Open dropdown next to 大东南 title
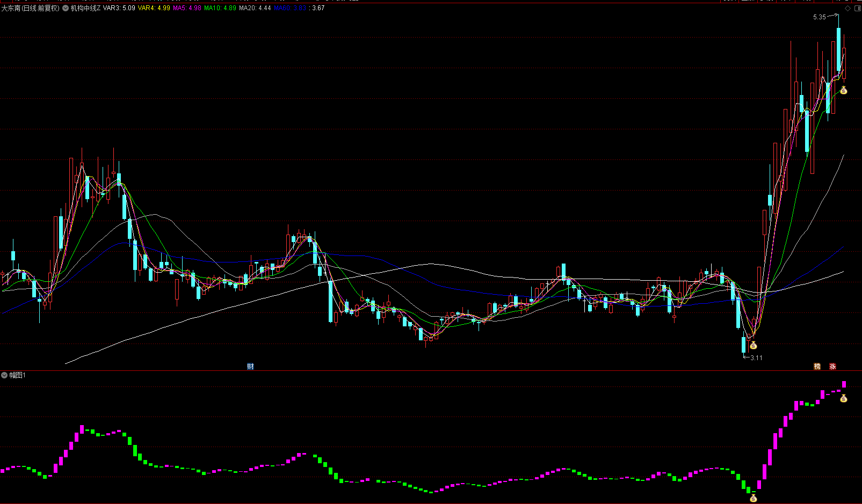Viewport: 862px width, 504px height. tap(66, 9)
